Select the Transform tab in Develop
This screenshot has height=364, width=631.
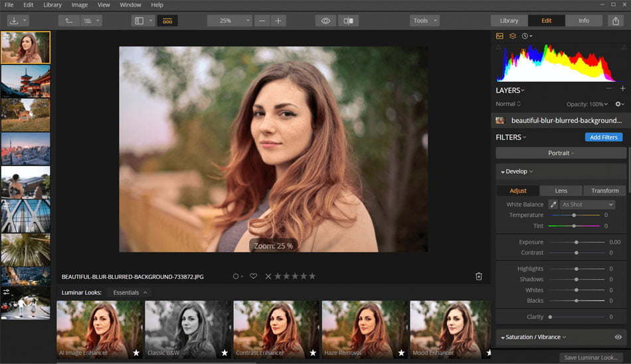605,191
